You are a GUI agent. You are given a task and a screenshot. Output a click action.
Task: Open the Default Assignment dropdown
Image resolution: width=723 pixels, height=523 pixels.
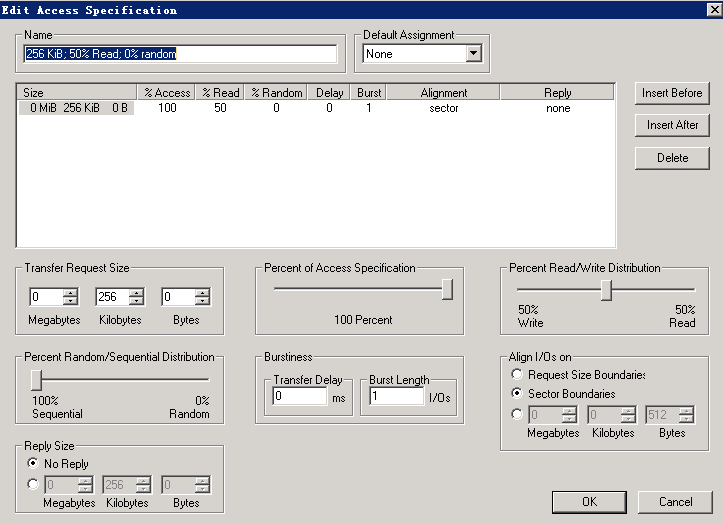pos(474,53)
